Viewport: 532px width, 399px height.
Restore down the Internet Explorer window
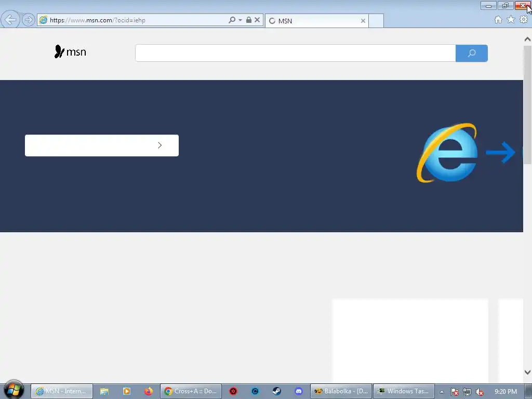(x=505, y=5)
